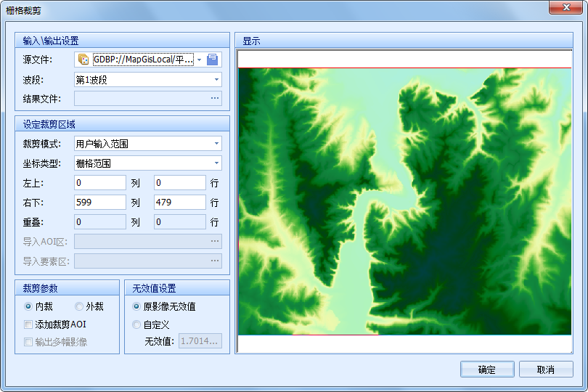Click the upper-left column input field

click(x=100, y=183)
